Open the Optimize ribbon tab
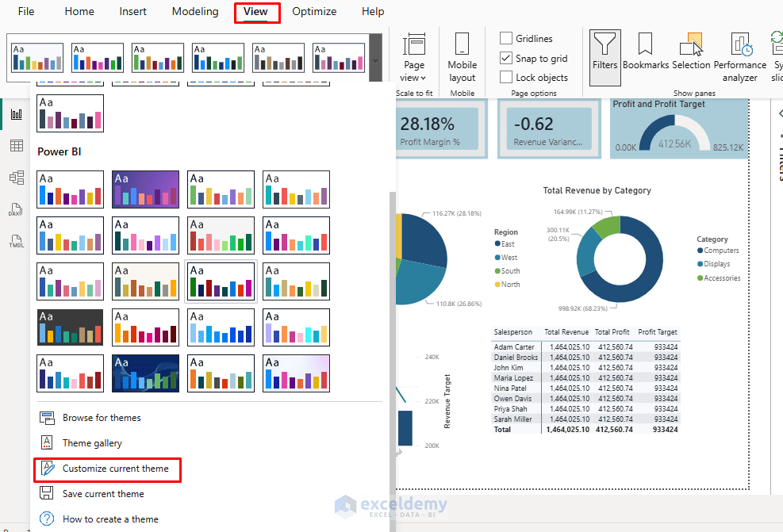 [x=314, y=11]
